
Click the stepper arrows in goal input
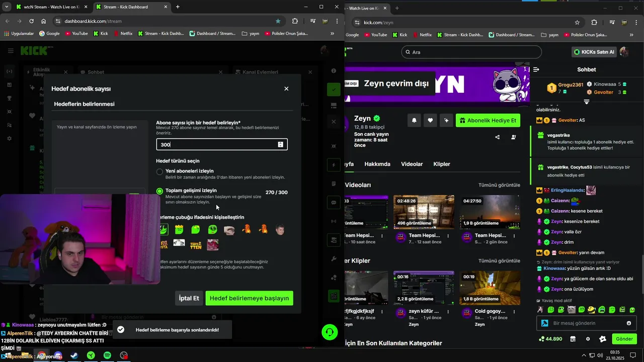coord(280,144)
